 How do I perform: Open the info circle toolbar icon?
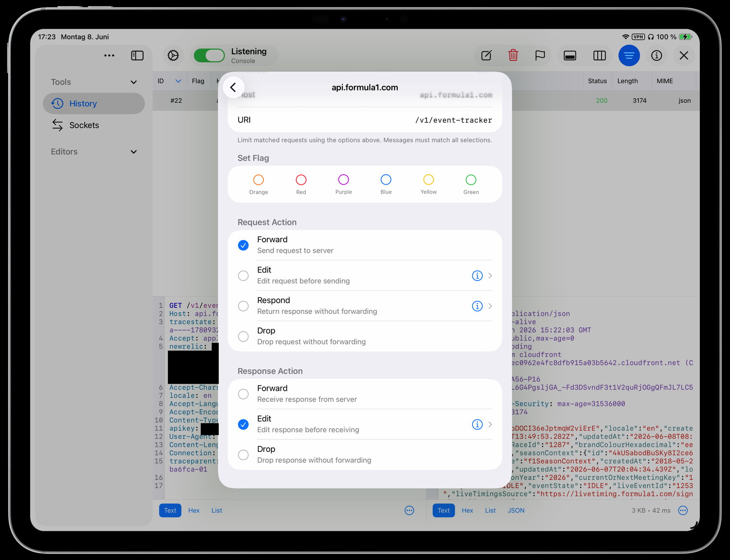pos(657,56)
